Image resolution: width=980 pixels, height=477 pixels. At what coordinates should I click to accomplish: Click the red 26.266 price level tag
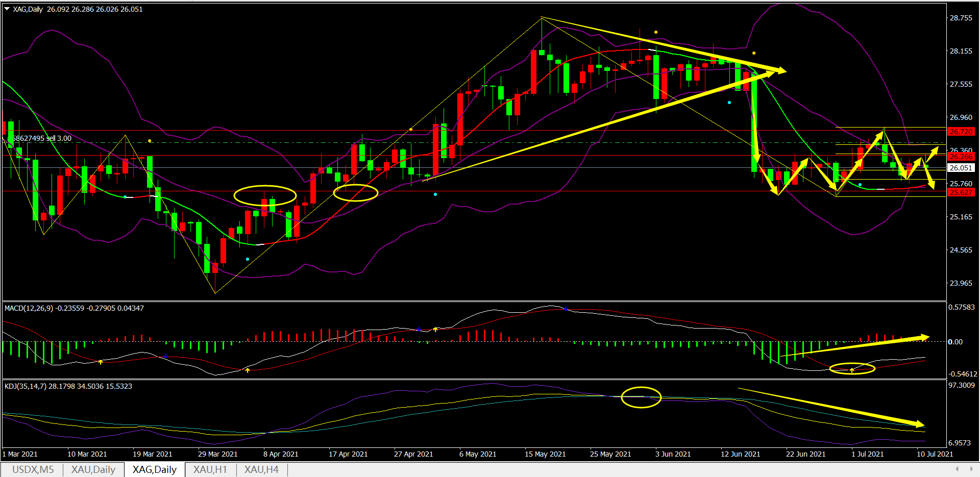961,157
